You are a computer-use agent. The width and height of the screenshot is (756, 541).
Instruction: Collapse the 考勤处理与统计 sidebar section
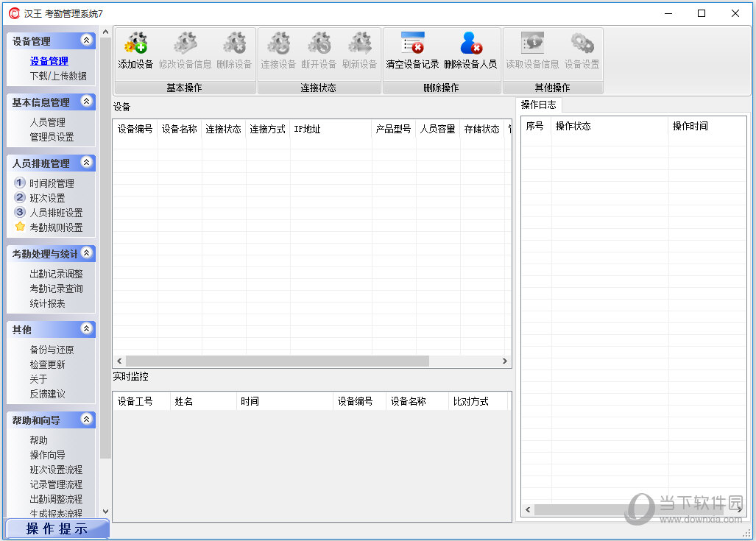[x=86, y=253]
